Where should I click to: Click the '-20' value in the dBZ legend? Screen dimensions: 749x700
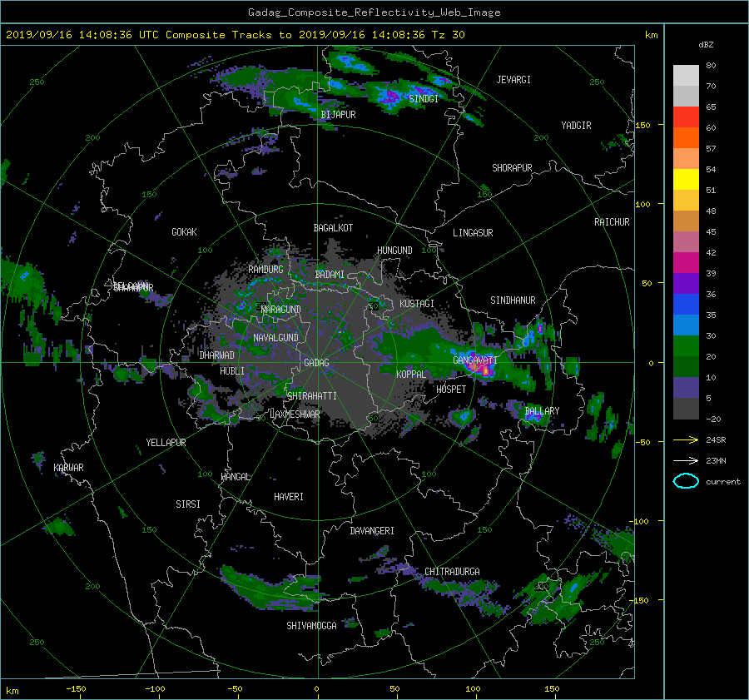tap(713, 419)
